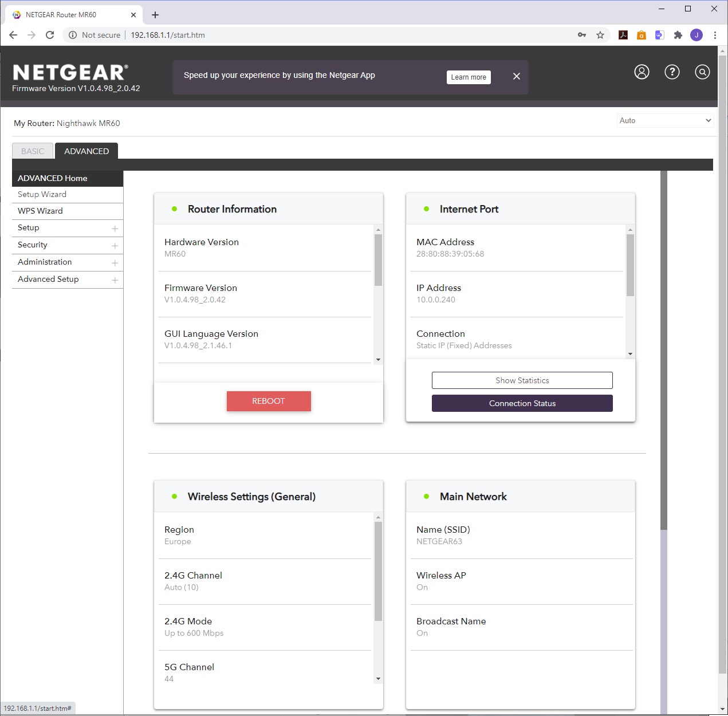Expand the Administration menu plus icon
This screenshot has height=716, width=728.
pos(115,263)
